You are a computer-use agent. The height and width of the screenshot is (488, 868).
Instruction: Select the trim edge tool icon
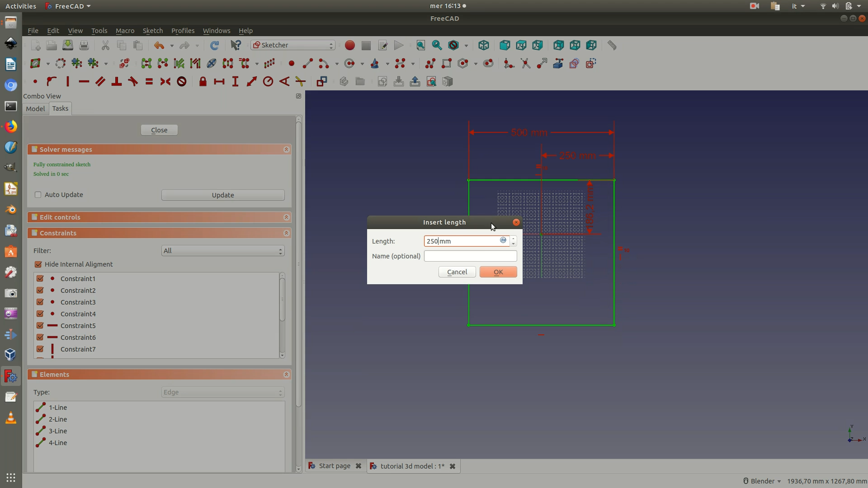click(525, 63)
